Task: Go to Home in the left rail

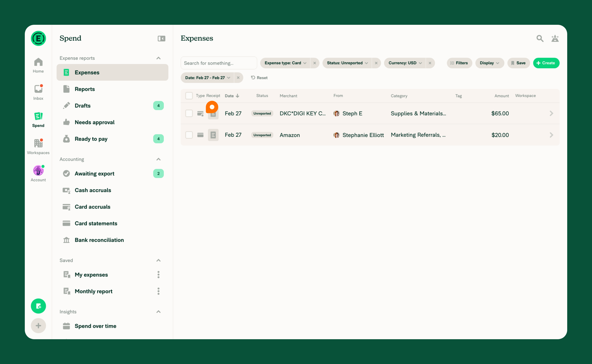Action: 38,65
